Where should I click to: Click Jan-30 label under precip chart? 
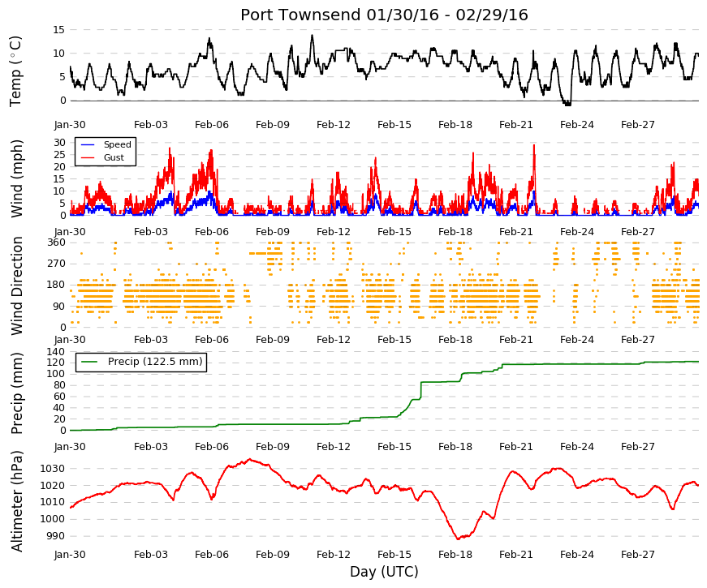pyautogui.click(x=70, y=447)
